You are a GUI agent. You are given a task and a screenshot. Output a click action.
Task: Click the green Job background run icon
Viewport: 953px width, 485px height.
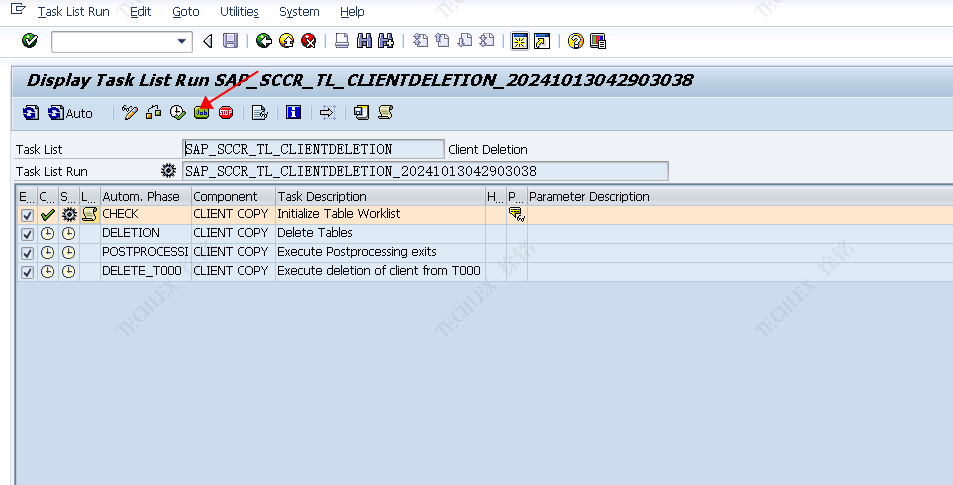[202, 113]
